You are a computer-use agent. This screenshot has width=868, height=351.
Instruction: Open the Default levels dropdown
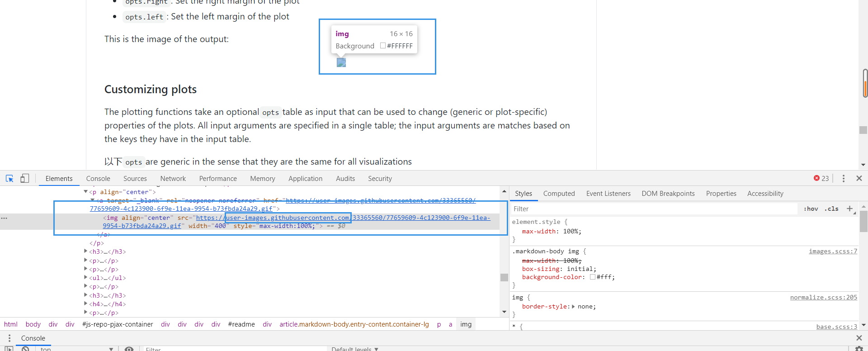point(355,349)
